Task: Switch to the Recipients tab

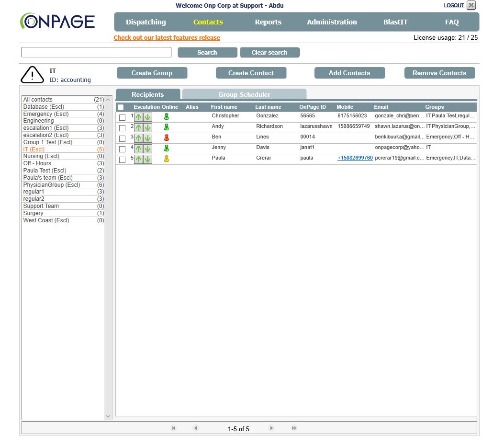Action: tap(148, 94)
